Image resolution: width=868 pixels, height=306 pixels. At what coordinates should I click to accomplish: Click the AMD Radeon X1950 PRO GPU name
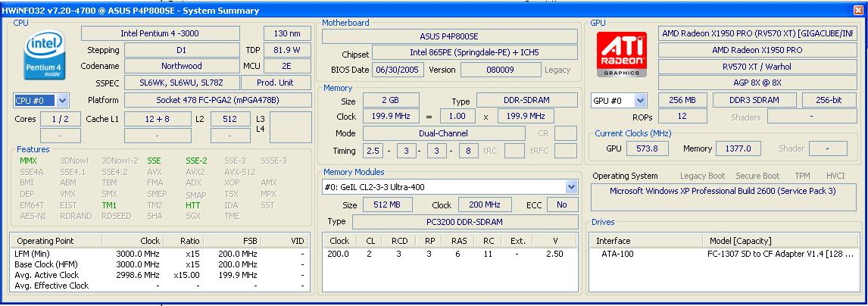click(x=757, y=50)
